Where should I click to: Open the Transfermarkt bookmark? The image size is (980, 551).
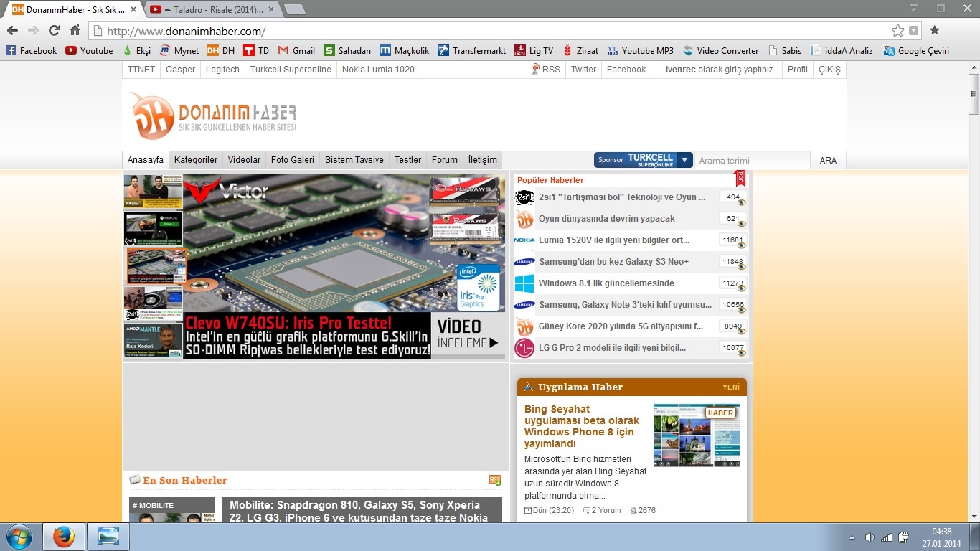point(472,51)
